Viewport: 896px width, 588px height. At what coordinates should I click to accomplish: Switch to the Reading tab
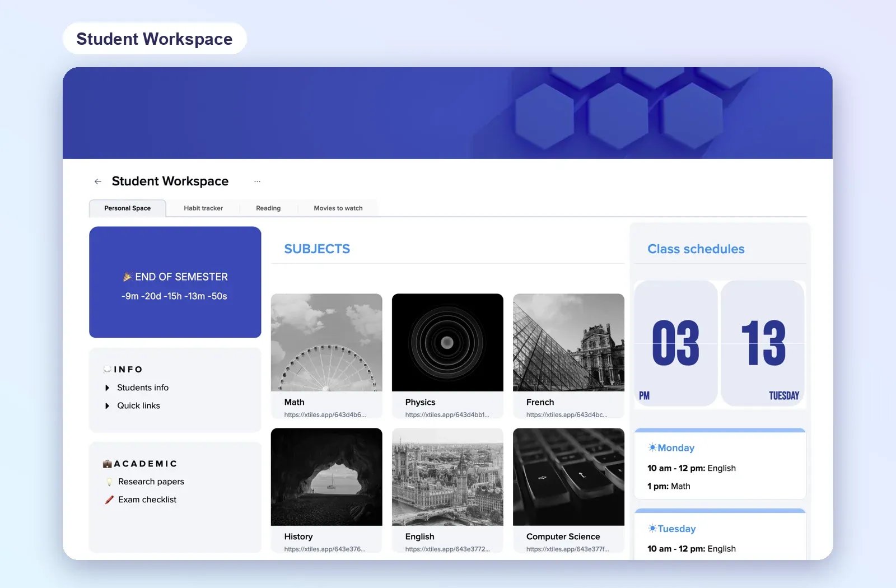pos(268,208)
